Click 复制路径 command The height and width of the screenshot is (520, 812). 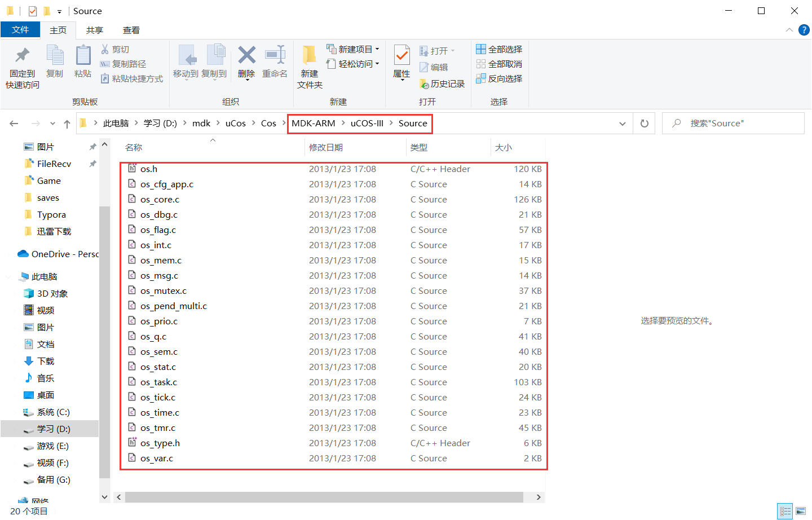coord(123,64)
